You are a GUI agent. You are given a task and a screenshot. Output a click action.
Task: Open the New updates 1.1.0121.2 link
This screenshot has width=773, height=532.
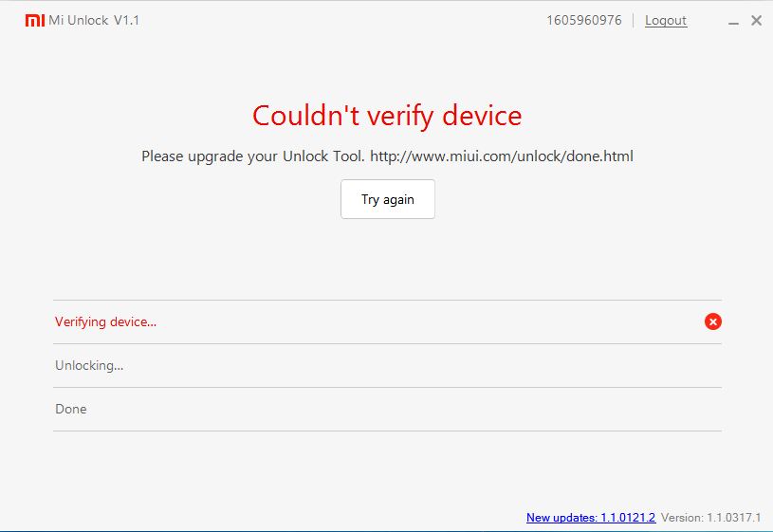coord(591,518)
